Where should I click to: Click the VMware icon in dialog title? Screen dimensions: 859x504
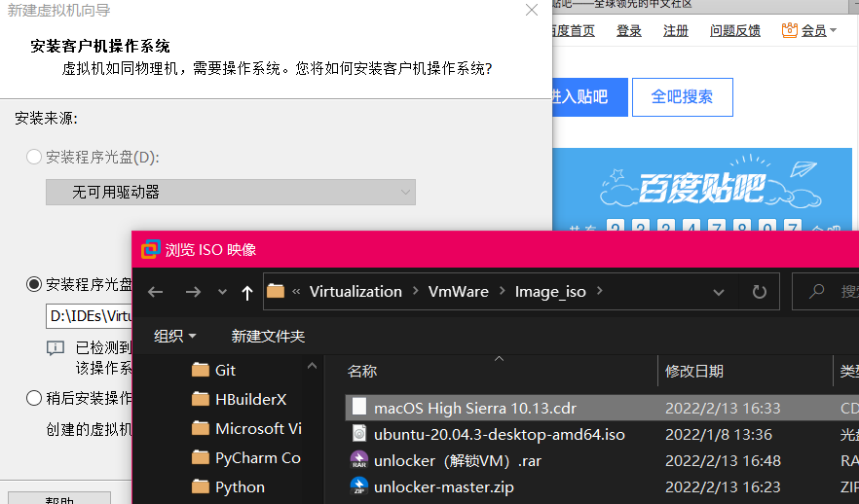click(x=151, y=249)
